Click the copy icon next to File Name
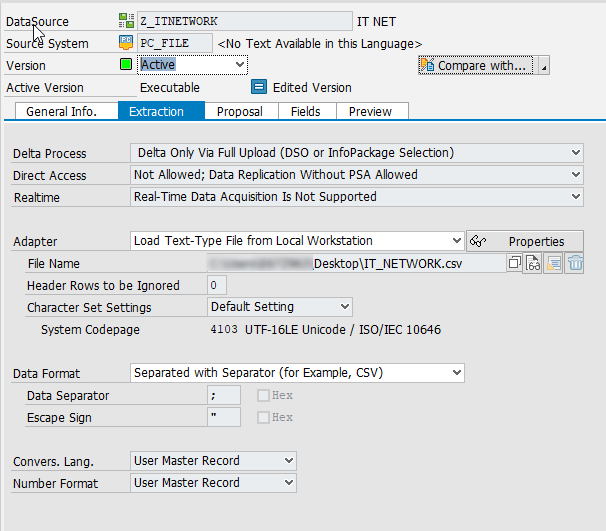606x531 pixels. coord(514,263)
